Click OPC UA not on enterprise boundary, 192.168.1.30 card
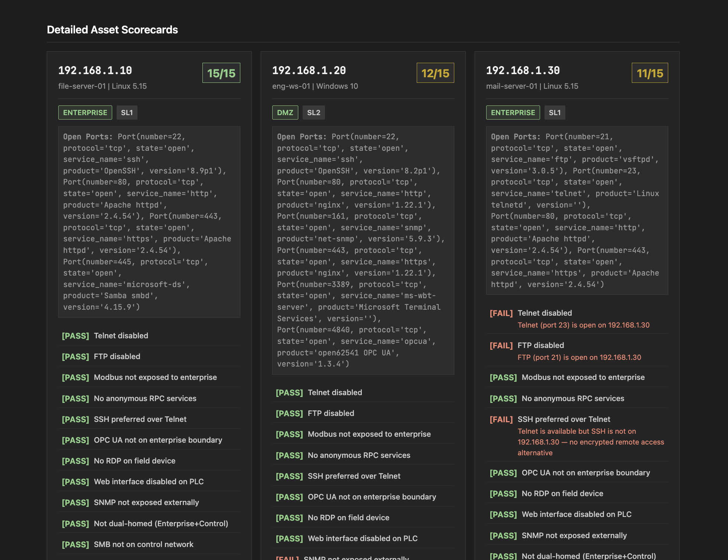 [577, 473]
